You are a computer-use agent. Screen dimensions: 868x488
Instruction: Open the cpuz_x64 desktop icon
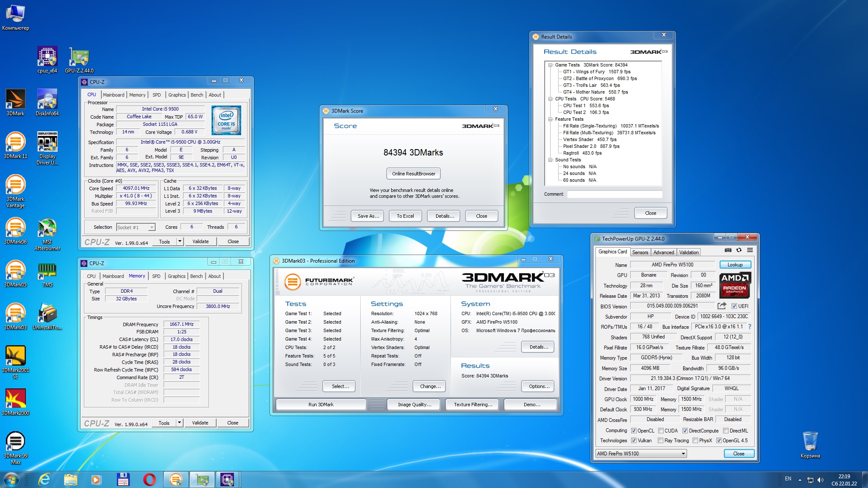coord(47,60)
